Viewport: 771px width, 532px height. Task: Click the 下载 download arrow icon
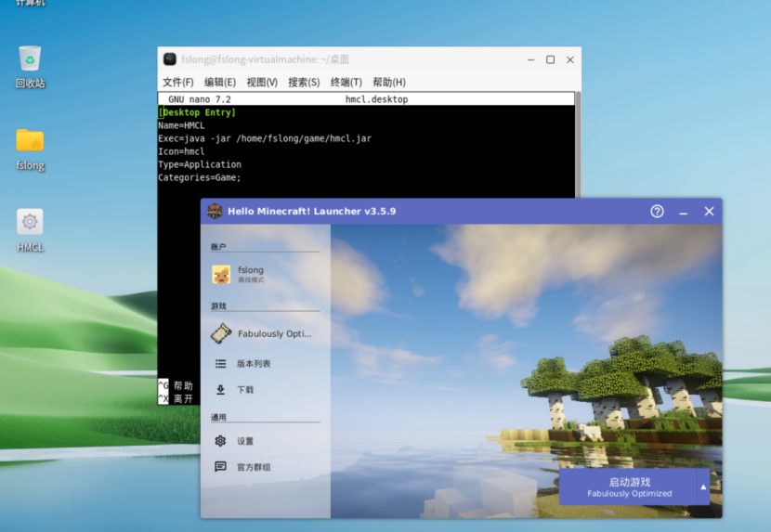pos(220,389)
